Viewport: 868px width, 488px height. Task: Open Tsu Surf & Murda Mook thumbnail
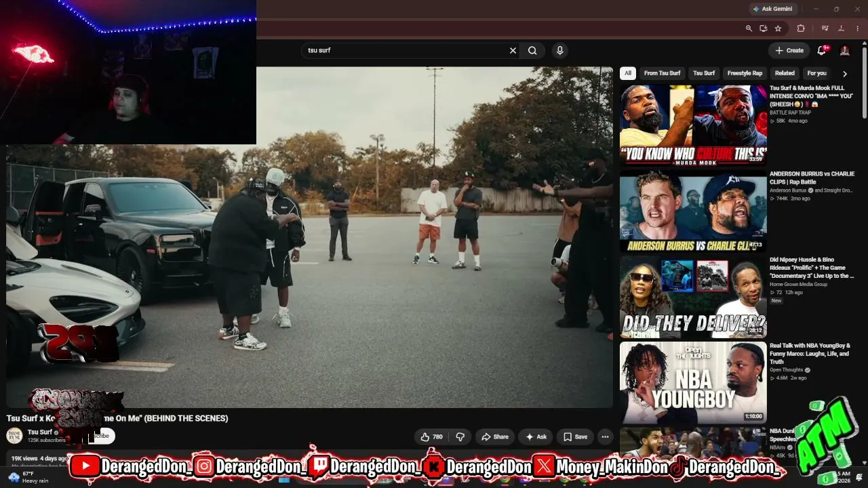pos(693,125)
